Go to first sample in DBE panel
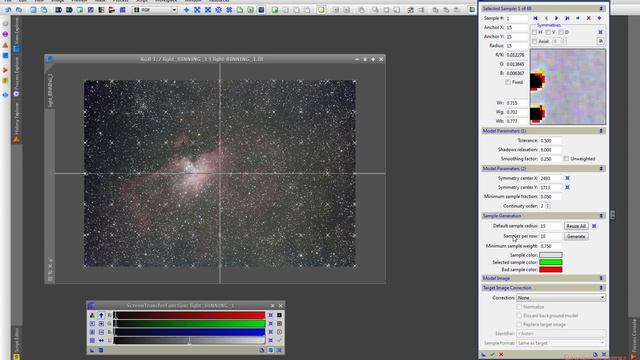 point(535,18)
